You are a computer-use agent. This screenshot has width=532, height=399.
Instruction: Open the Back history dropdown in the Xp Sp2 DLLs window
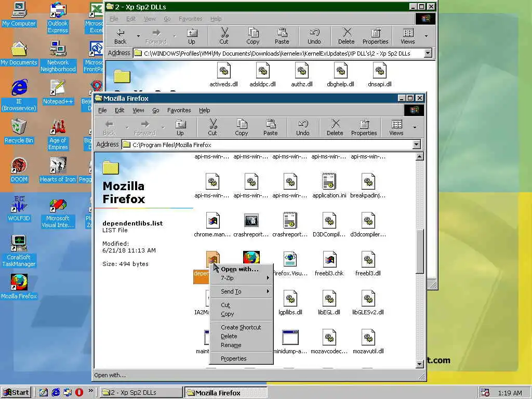tap(138, 36)
